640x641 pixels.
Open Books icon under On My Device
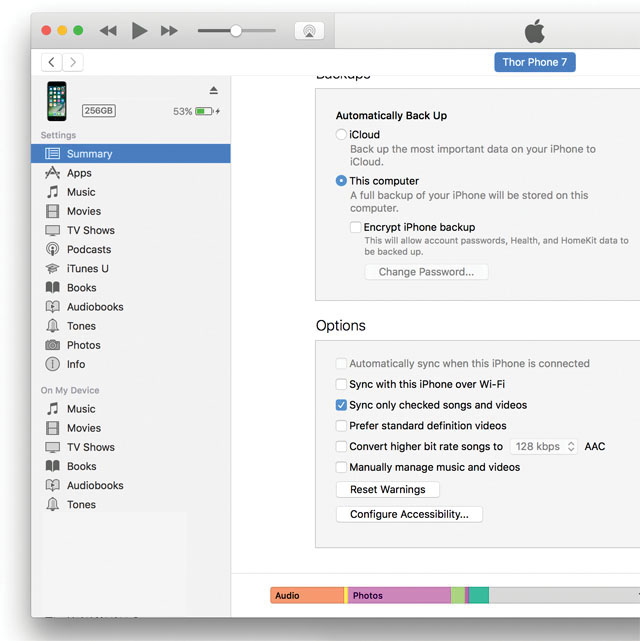52,466
